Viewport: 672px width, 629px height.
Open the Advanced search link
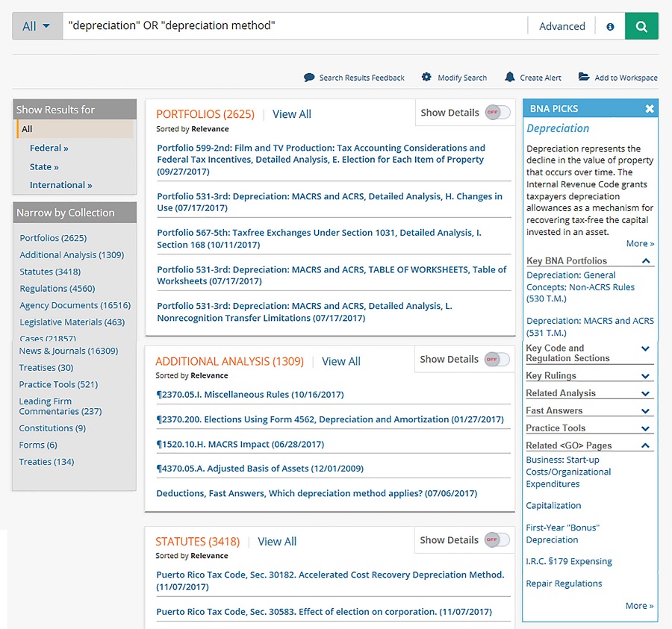point(561,26)
